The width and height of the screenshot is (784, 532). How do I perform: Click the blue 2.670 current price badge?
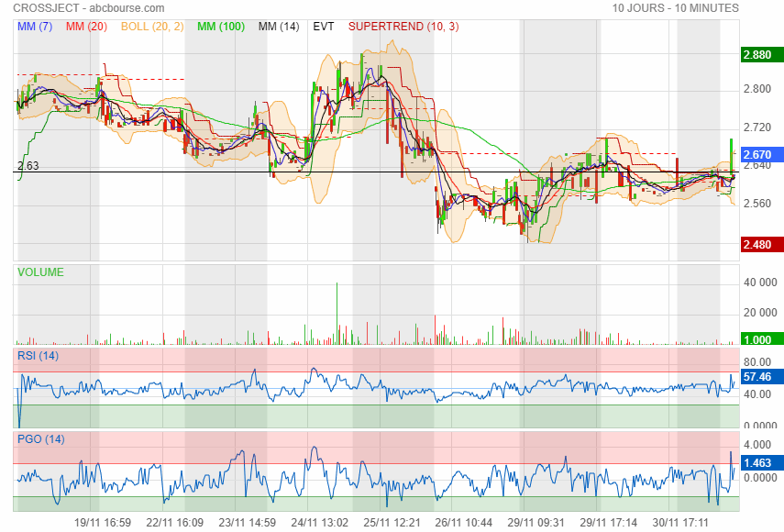(x=761, y=155)
